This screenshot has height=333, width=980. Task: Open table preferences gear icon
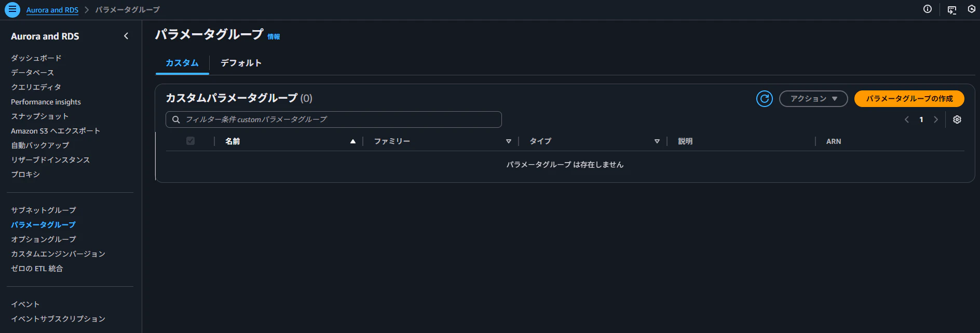point(957,119)
